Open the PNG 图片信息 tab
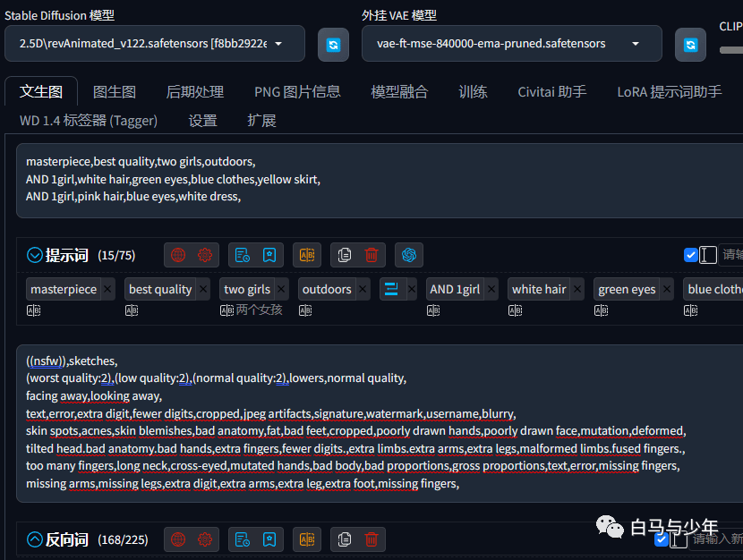Viewport: 743px width, 560px height. point(297,92)
